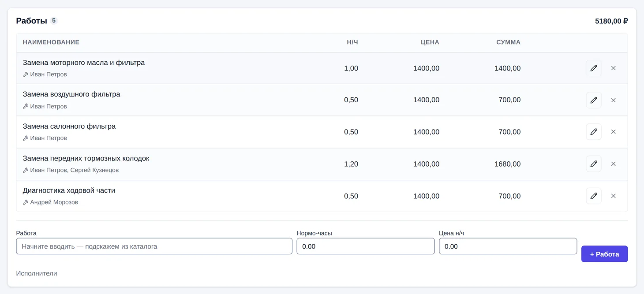Click the 'Работы' section heading
This screenshot has height=294, width=644.
pos(31,21)
